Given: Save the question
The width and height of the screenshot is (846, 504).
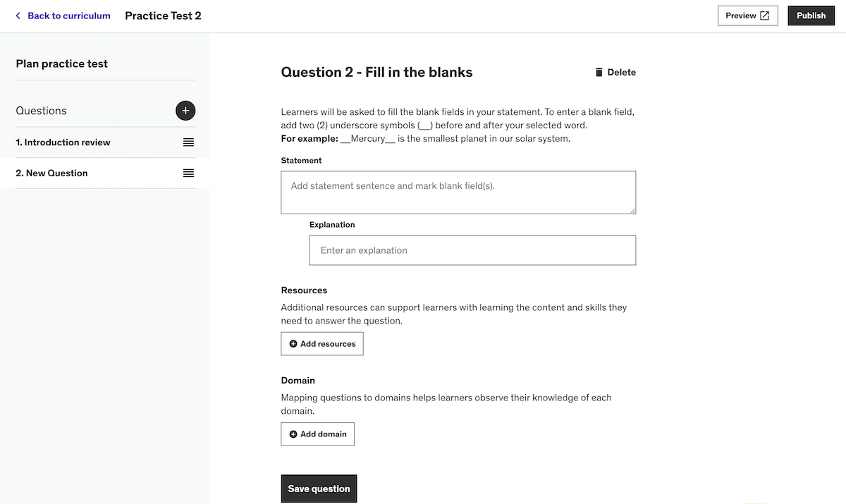Looking at the screenshot, I should pos(319,488).
